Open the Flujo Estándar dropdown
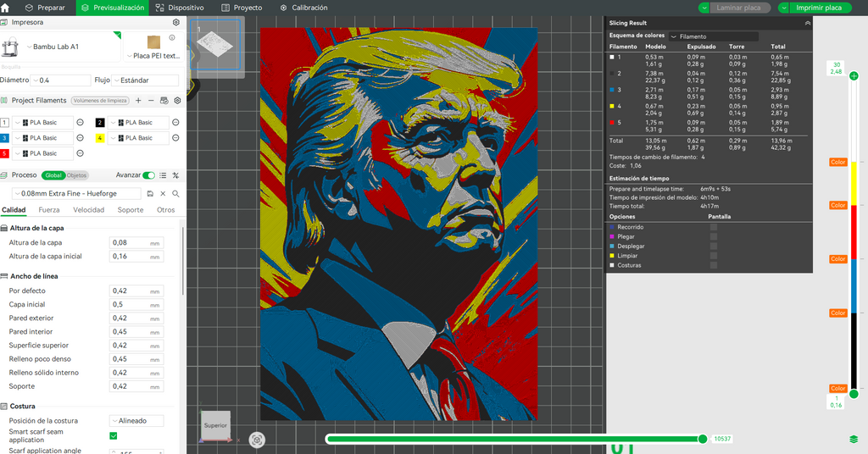The width and height of the screenshot is (868, 454). click(x=145, y=80)
